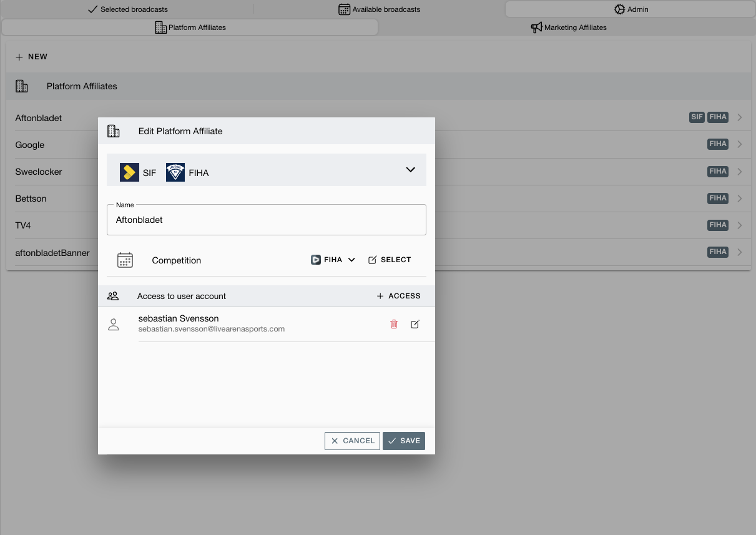Add user with the Access button
756x535 pixels.
point(398,296)
